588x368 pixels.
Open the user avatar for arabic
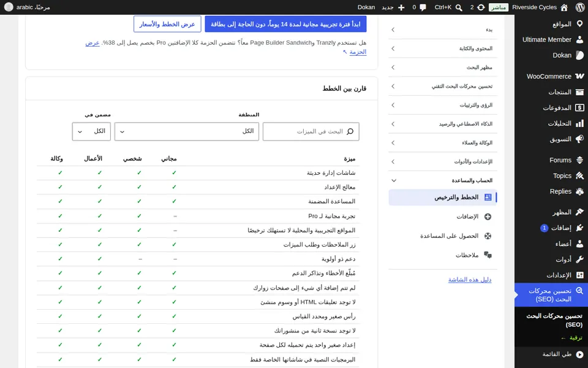tap(8, 7)
